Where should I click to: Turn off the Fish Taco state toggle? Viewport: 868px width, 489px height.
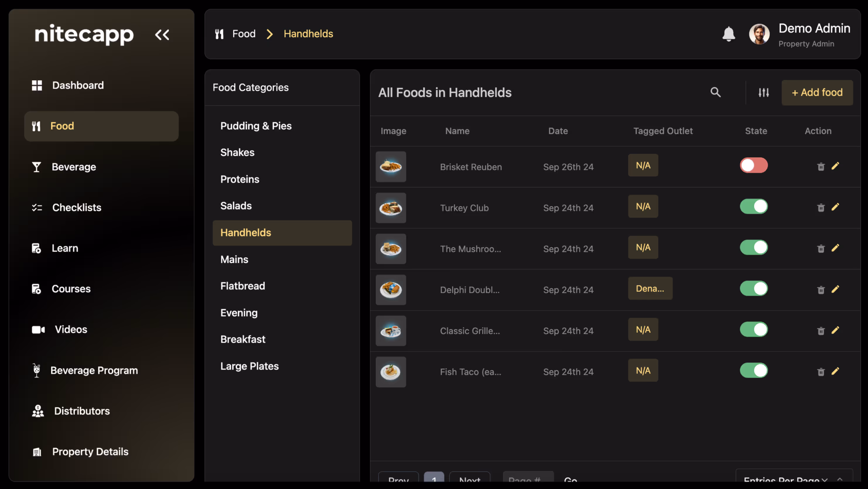pos(754,371)
